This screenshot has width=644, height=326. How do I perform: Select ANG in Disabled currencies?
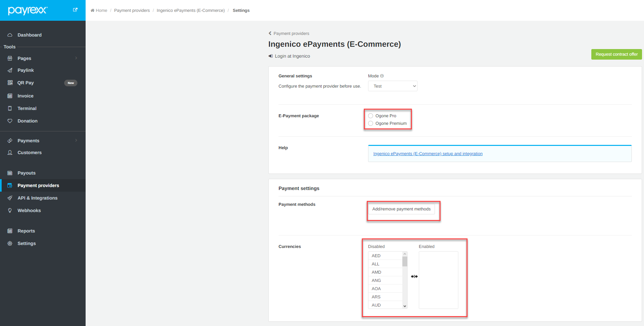(385, 280)
